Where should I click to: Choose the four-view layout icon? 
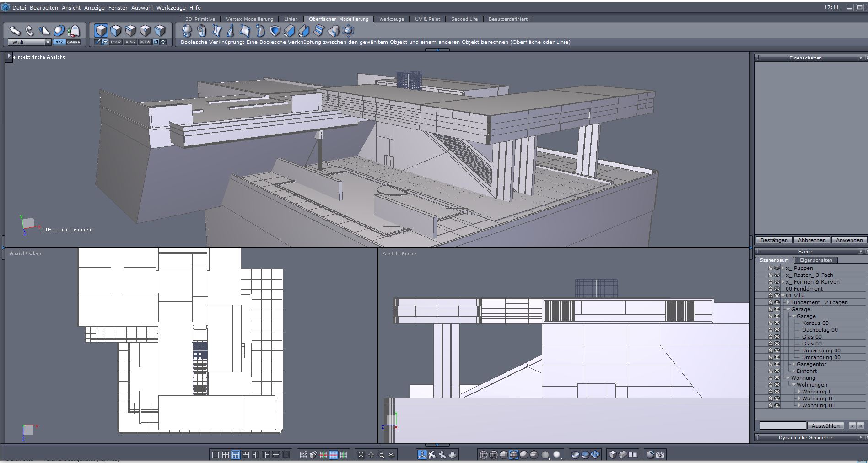(x=226, y=455)
